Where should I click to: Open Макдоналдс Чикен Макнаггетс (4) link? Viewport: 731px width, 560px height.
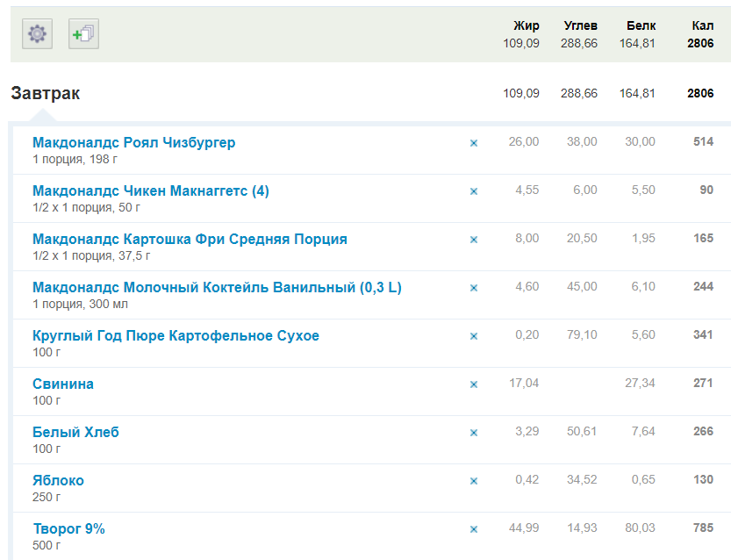click(x=151, y=190)
